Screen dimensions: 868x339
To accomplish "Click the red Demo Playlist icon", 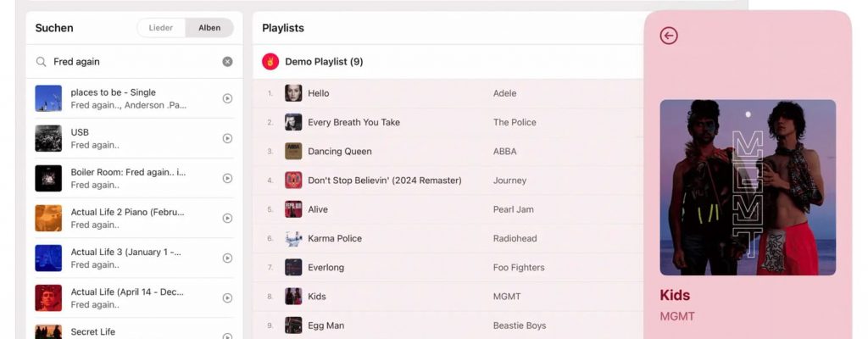I will click(270, 62).
